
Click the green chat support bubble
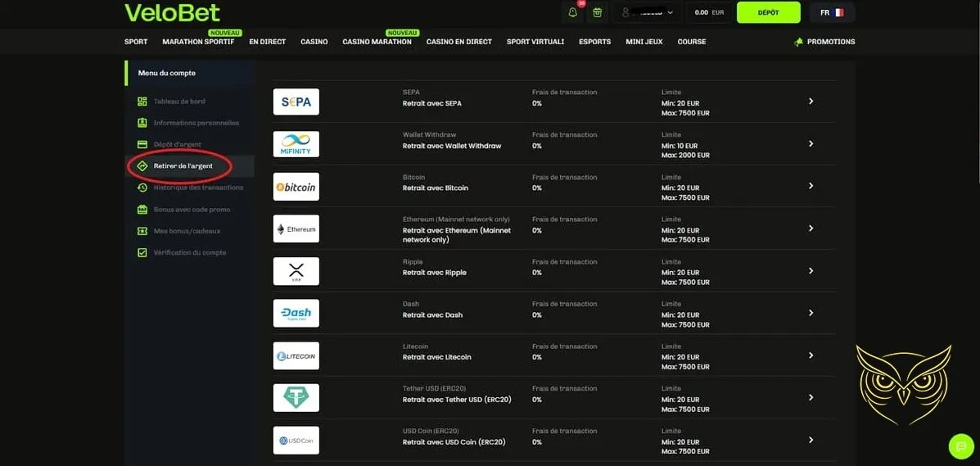[960, 446]
